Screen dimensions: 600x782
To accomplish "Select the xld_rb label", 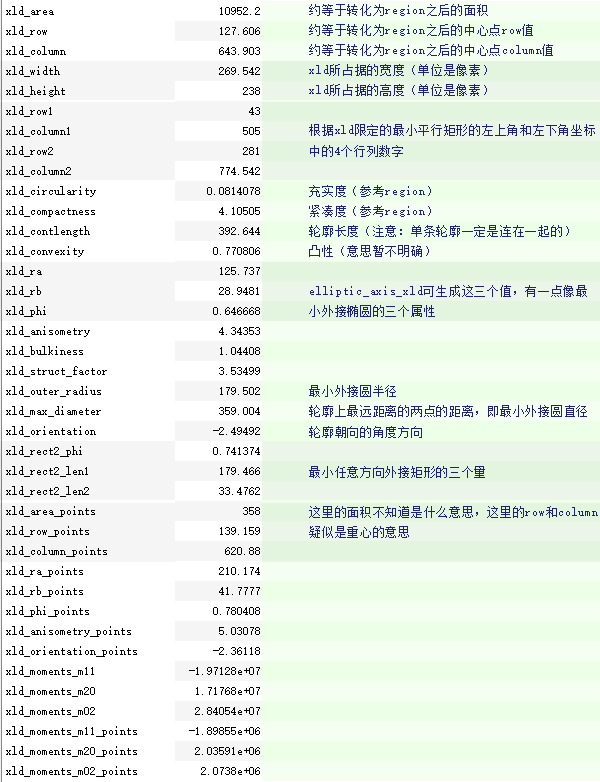I will tap(23, 291).
